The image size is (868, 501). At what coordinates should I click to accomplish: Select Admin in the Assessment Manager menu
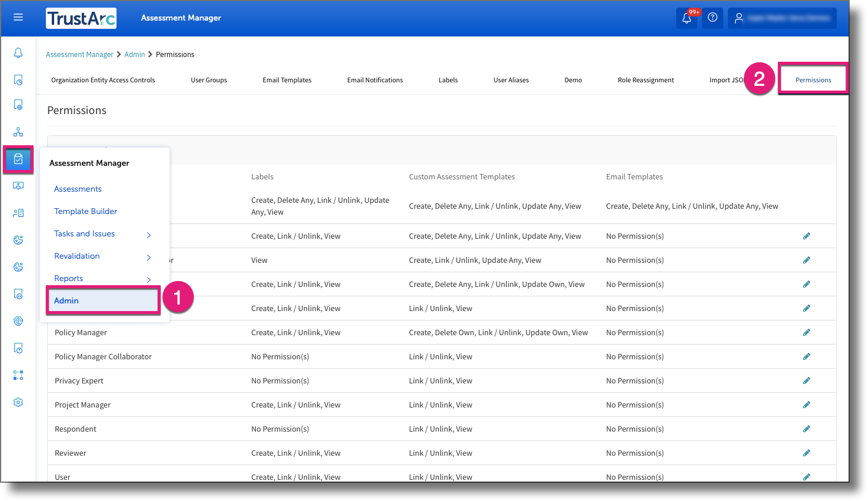(66, 300)
